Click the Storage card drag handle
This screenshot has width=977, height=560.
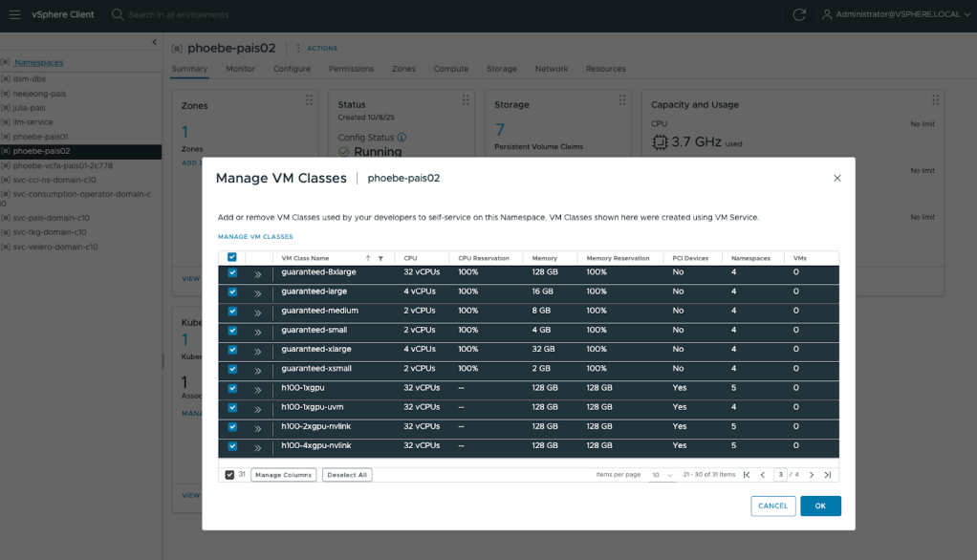621,99
